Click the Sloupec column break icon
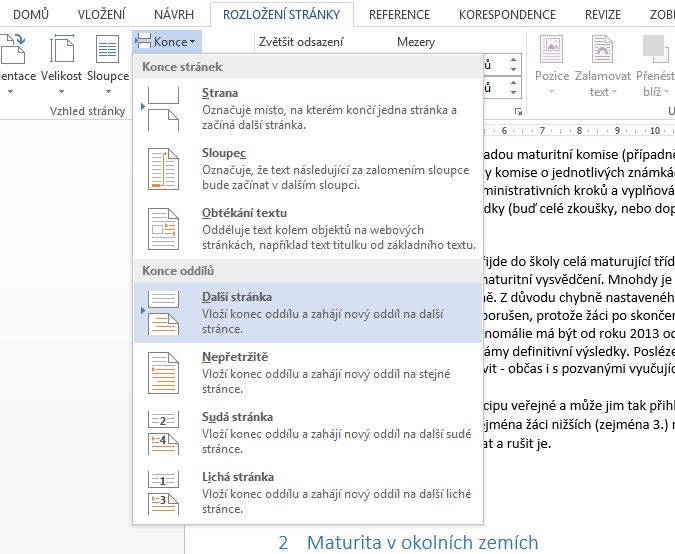 (x=163, y=169)
